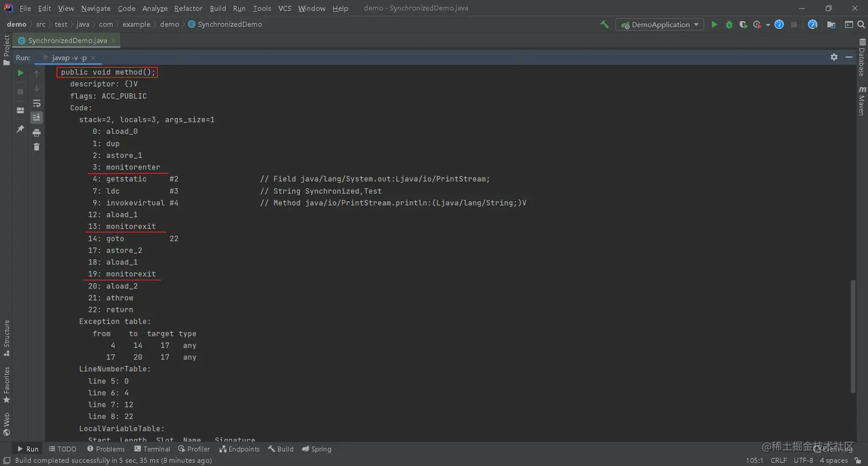Toggle the Database tool window
Screen dimensions: 868x466
(862, 57)
